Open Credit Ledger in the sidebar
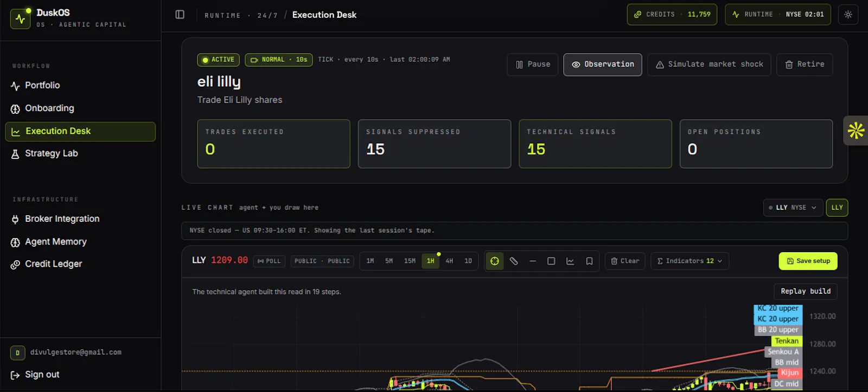Screen dimensions: 868x392 (x=80, y=264)
